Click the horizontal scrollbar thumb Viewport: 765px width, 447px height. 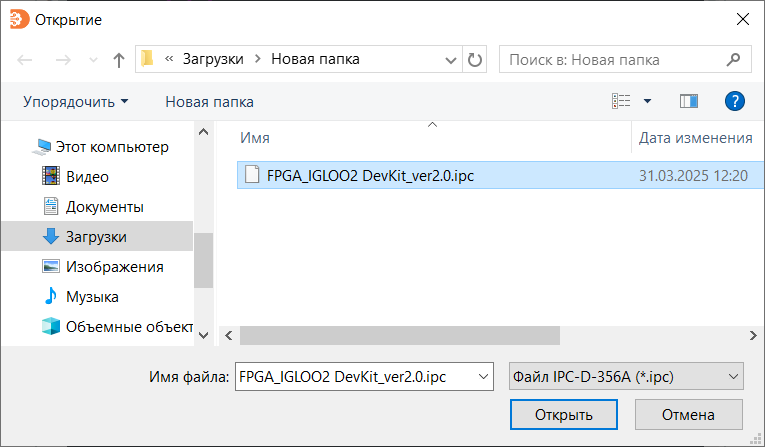point(400,335)
